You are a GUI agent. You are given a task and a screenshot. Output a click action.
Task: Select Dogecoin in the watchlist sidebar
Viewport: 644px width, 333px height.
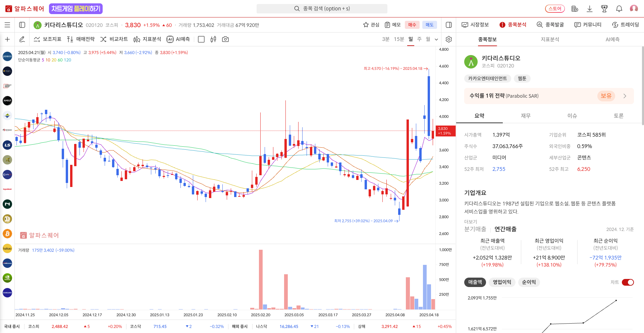pyautogui.click(x=7, y=219)
